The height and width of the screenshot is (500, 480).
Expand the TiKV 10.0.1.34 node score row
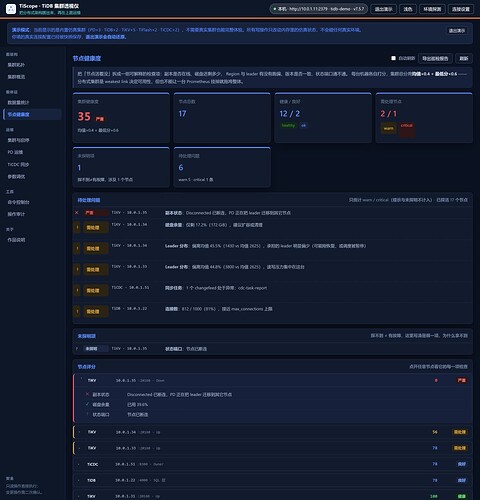[x=273, y=432]
